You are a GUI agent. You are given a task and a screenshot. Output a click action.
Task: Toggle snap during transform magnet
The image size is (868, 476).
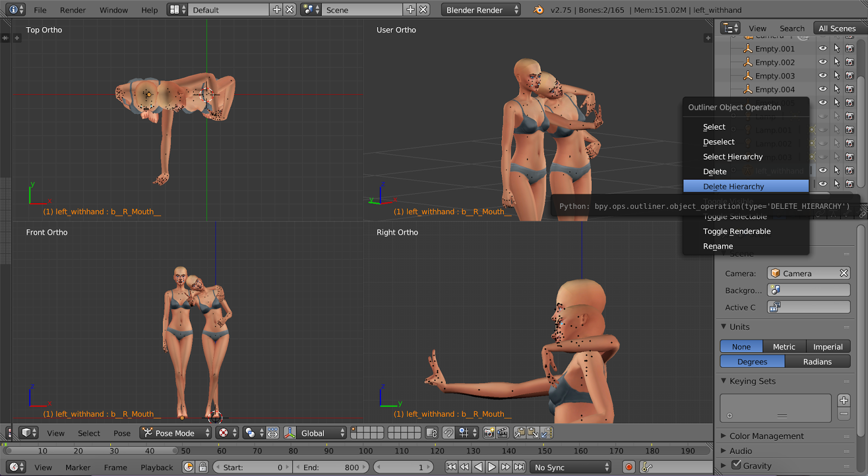coord(448,433)
